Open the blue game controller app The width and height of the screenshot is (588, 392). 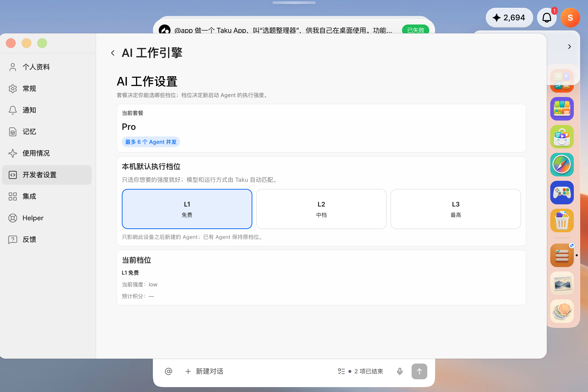click(562, 193)
